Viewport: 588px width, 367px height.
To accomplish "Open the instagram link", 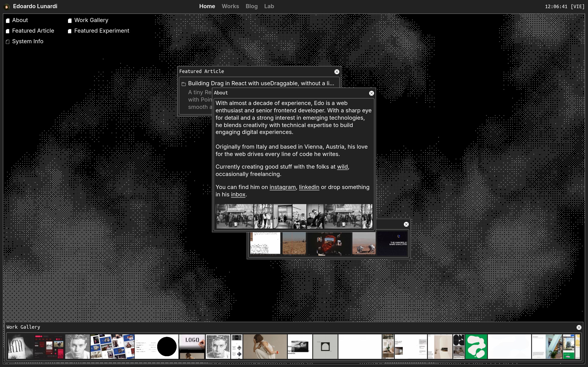I will (x=282, y=187).
